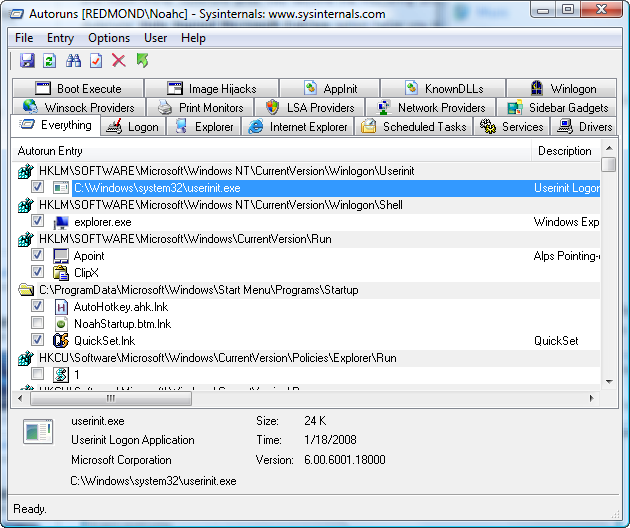
Task: Switch to the Internet Explorer tab
Action: 297,127
